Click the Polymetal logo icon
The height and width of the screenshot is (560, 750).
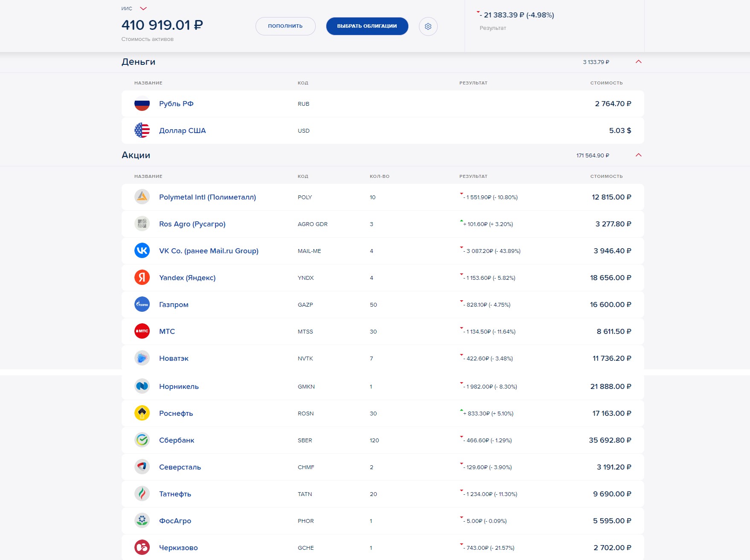142,197
